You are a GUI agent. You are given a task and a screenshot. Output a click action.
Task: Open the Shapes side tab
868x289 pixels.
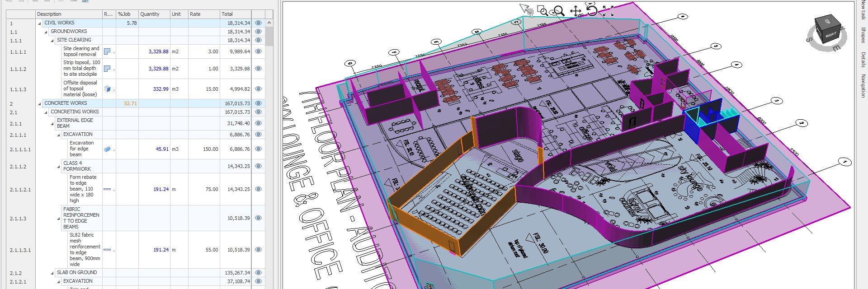coord(863,35)
